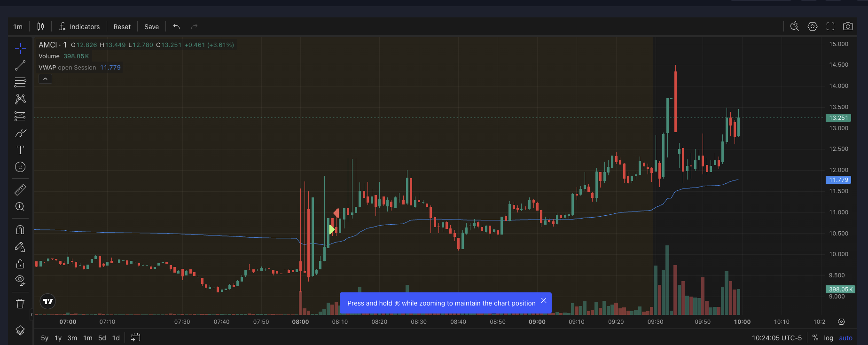The height and width of the screenshot is (345, 868).
Task: Open the ruler measure tool
Action: (20, 189)
